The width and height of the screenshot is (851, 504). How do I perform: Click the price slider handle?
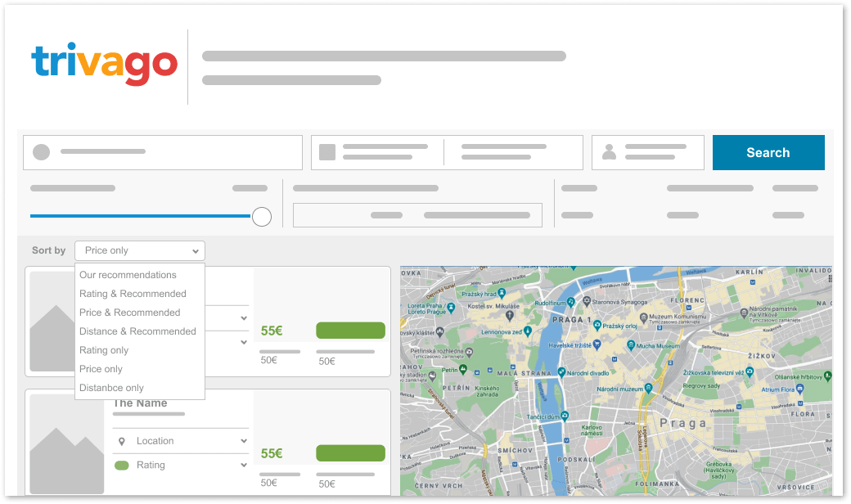tap(262, 216)
